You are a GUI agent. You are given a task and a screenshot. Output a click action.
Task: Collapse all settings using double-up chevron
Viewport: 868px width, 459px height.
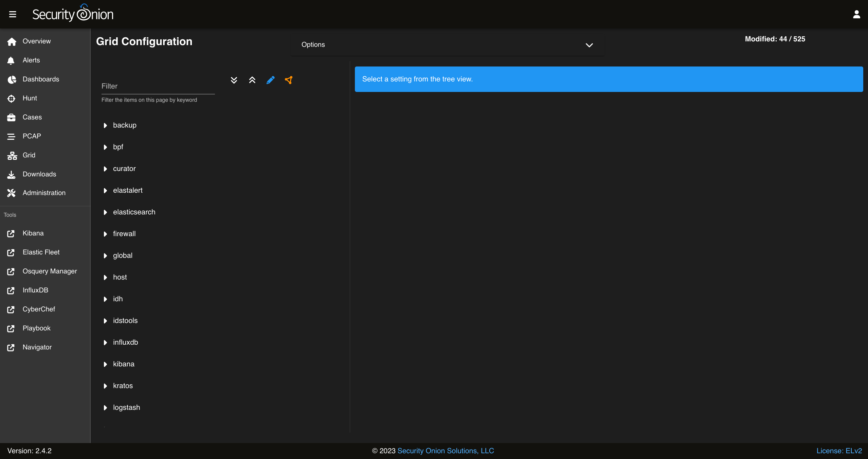[252, 80]
